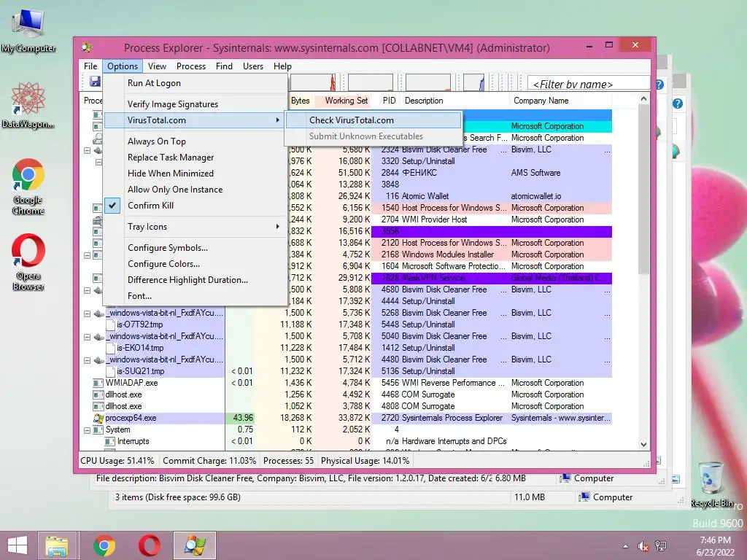Launch Opera from the taskbar
Image resolution: width=747 pixels, height=560 pixels.
point(149,545)
